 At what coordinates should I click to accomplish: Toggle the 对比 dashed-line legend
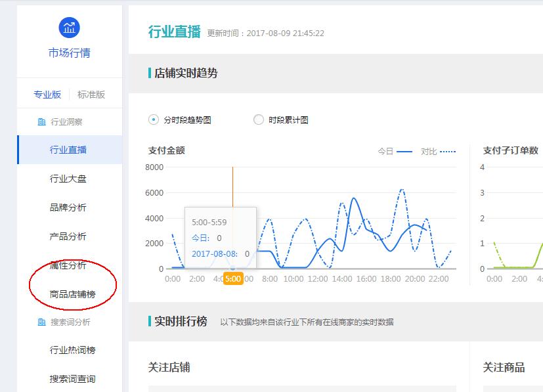click(x=434, y=151)
